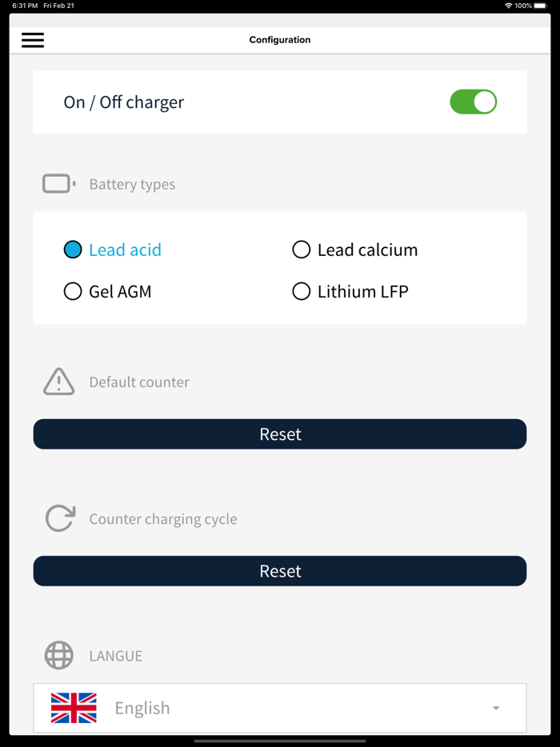Select the Lithium LFP battery type

click(x=302, y=291)
